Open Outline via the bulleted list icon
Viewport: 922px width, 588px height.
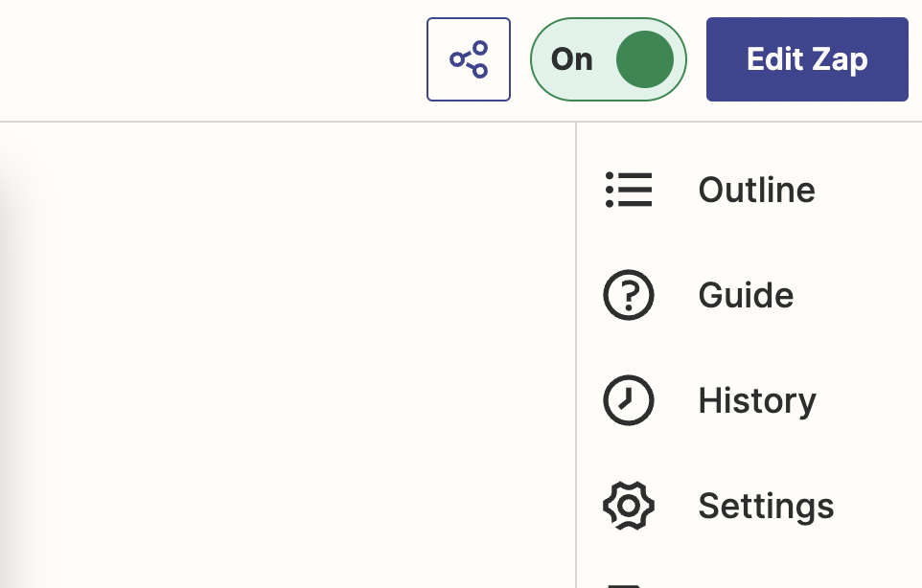tap(629, 190)
